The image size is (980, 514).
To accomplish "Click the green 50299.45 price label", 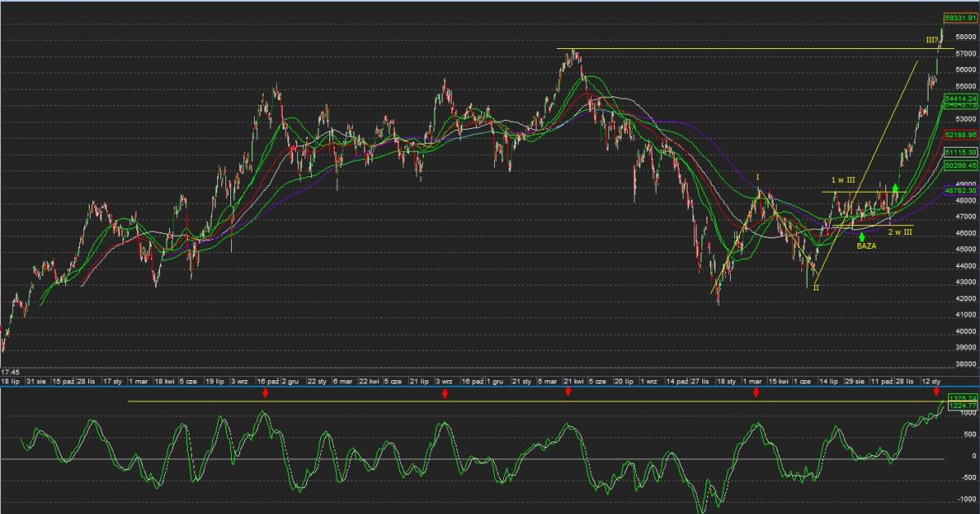I will tap(960, 166).
